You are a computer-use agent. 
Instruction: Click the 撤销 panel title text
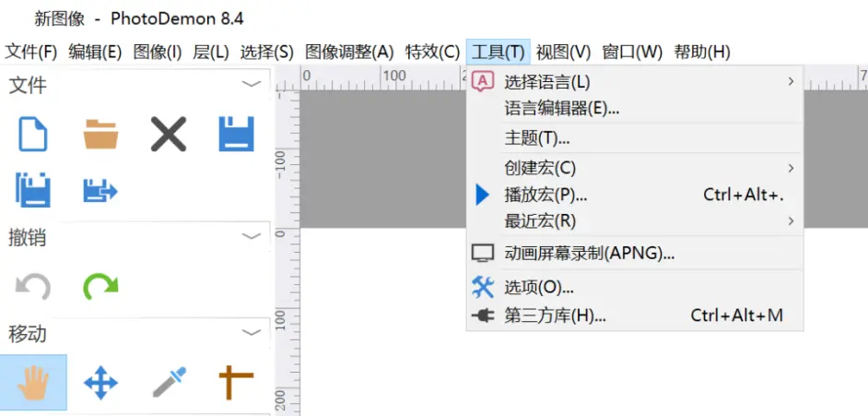tap(28, 238)
